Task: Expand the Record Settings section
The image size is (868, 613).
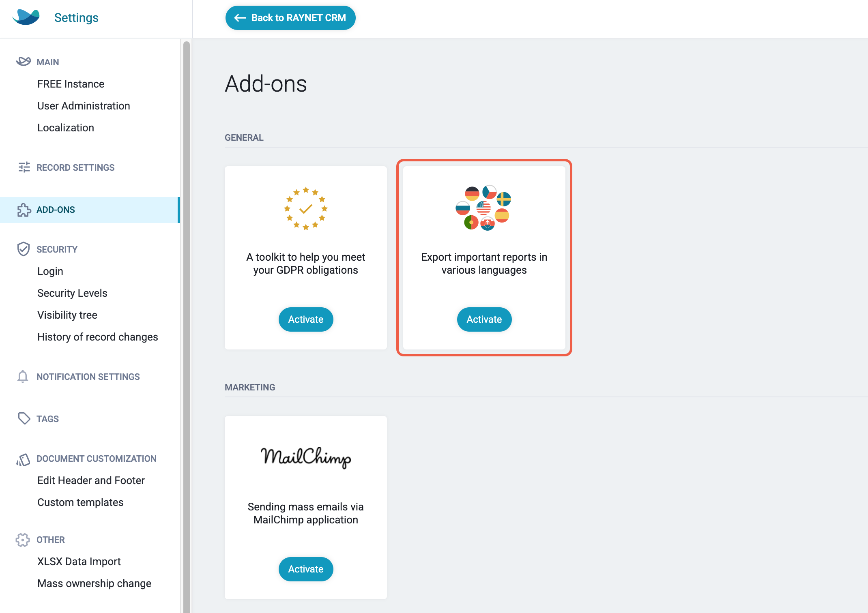Action: click(75, 167)
